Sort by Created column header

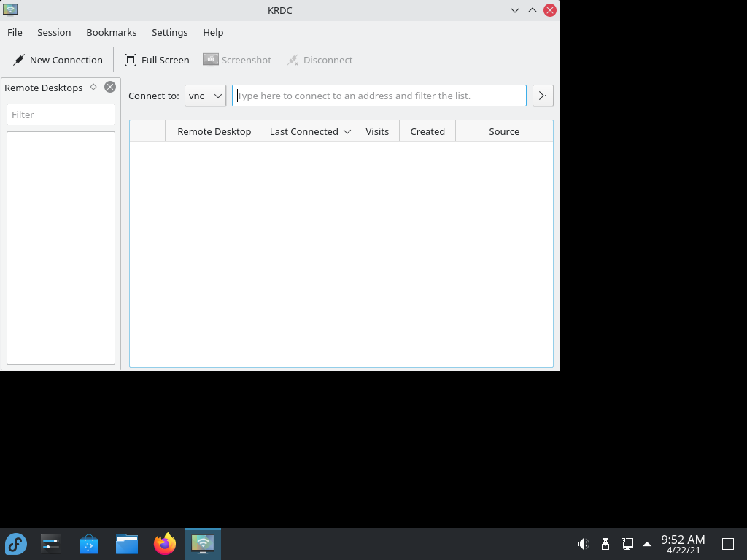click(x=427, y=131)
